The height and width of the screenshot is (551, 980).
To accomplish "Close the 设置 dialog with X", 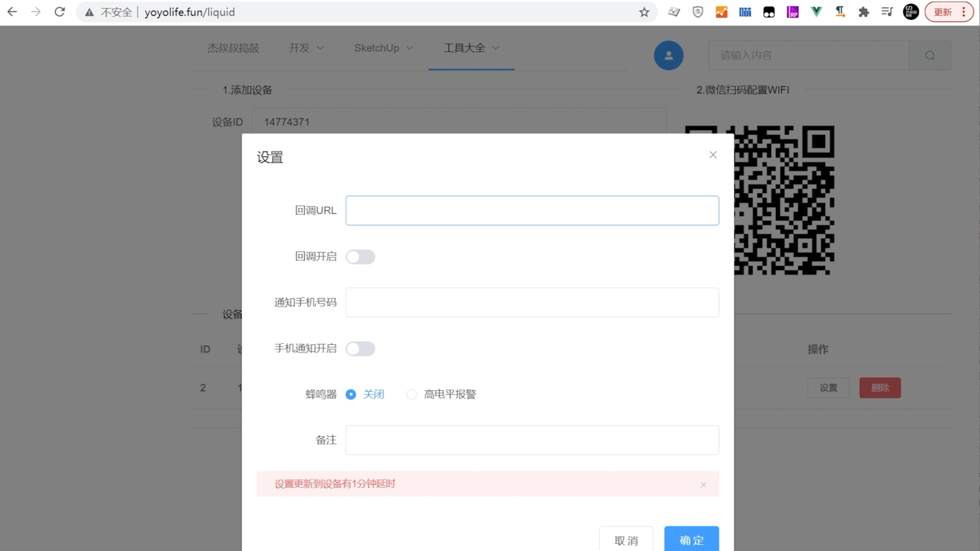I will [713, 155].
